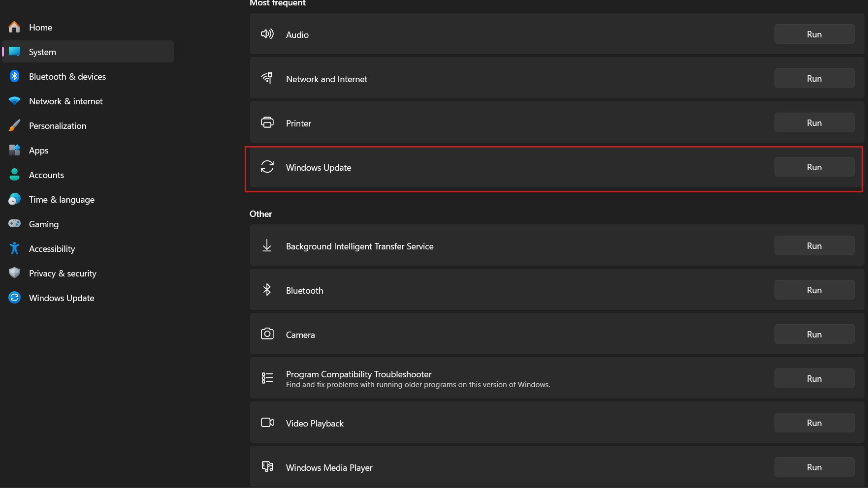Image resolution: width=868 pixels, height=488 pixels.
Task: Run the Windows Update troubleshooter
Action: (814, 167)
